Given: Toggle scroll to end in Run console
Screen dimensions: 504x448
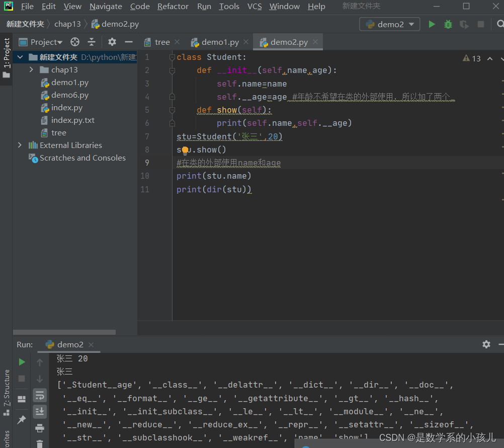Looking at the screenshot, I should 40,412.
